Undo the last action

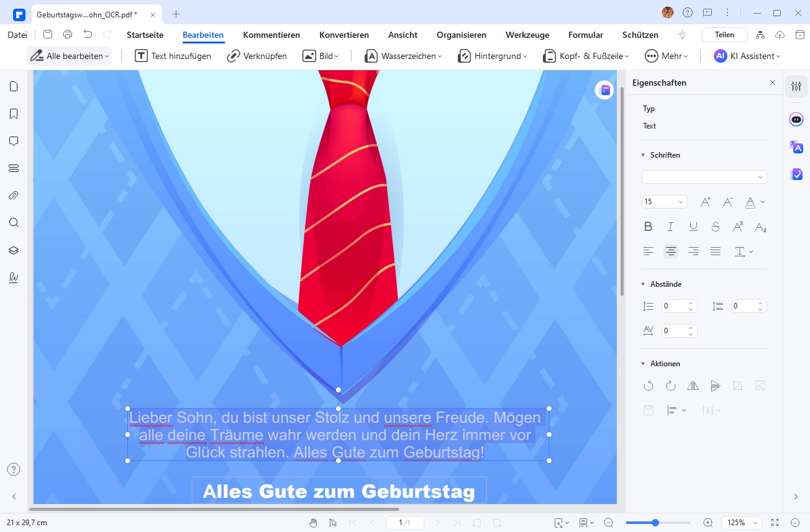(x=88, y=35)
